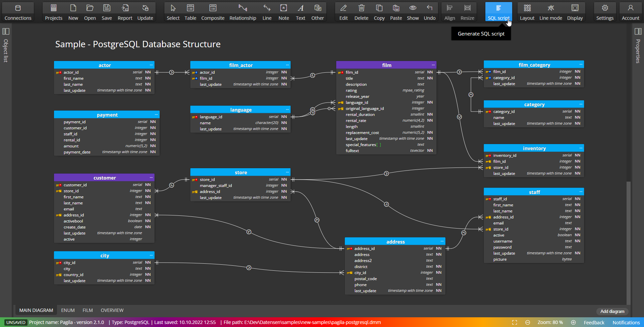Click the Line mode icon
The width and height of the screenshot is (644, 327).
pos(550,11)
